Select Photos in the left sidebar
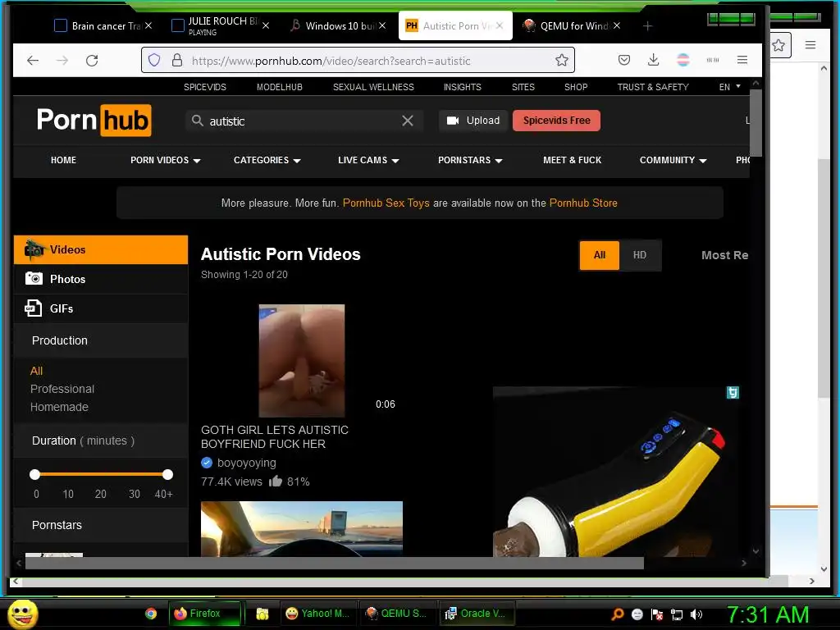The image size is (840, 630). (101, 279)
